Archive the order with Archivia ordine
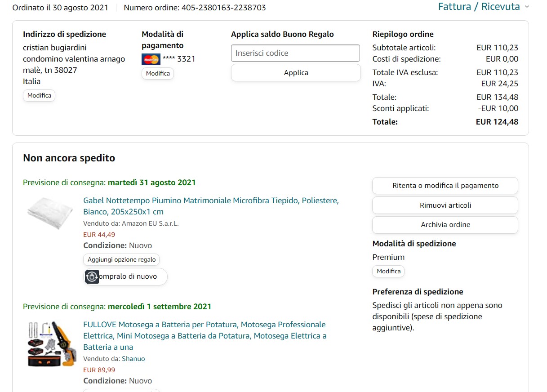 [445, 225]
